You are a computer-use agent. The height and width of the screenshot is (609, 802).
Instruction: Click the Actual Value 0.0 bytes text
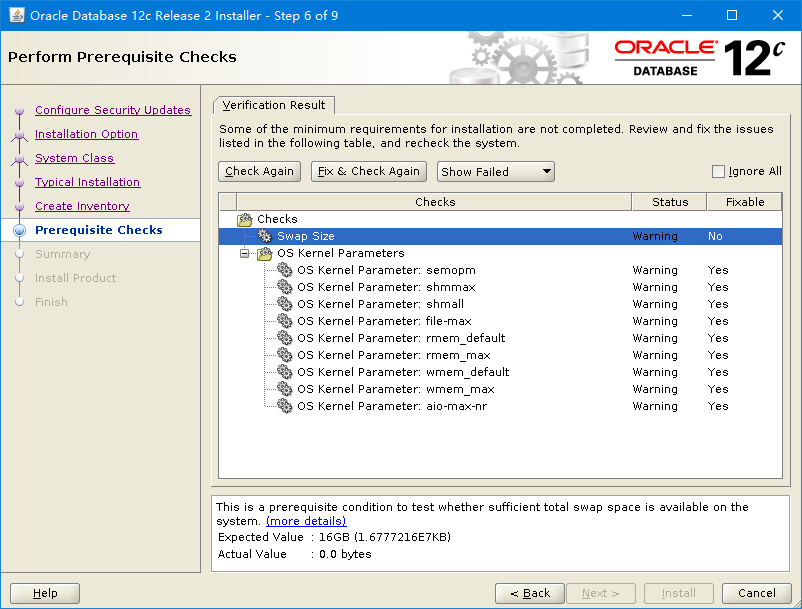click(345, 554)
